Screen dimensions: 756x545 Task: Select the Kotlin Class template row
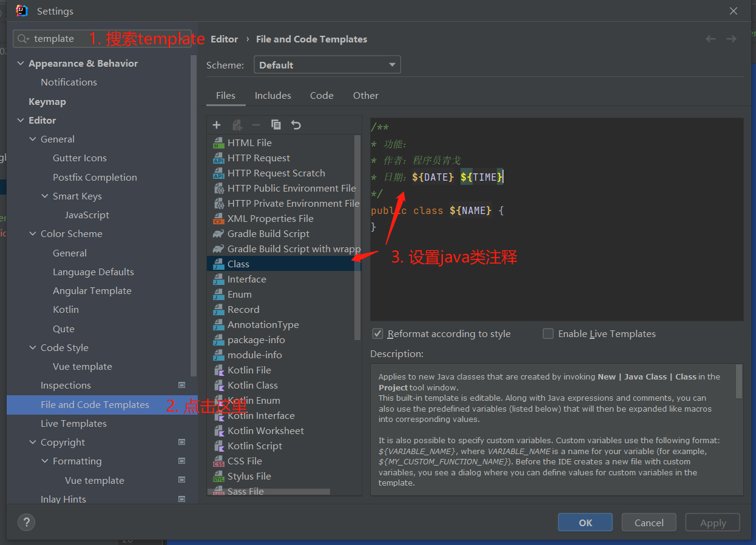click(284, 386)
